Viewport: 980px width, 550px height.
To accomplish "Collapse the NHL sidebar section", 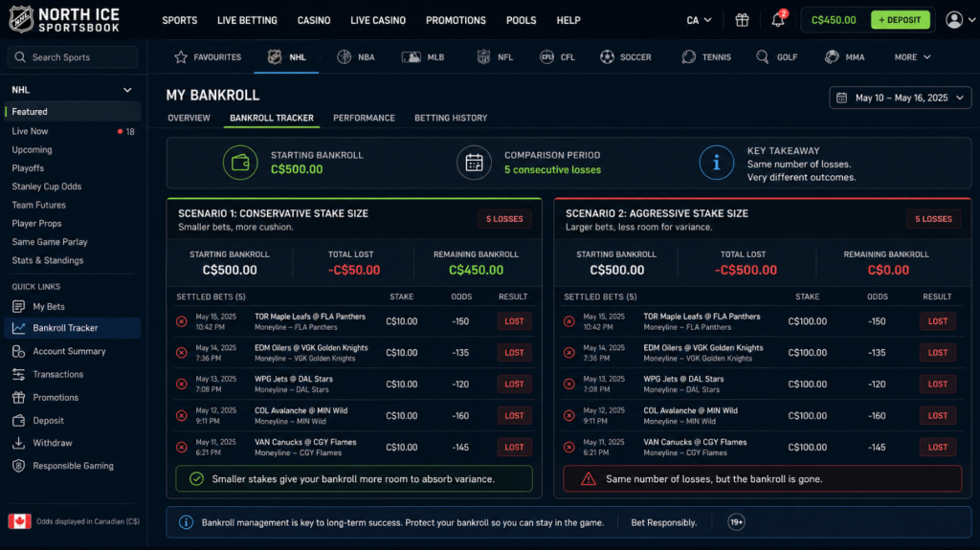I will click(127, 90).
